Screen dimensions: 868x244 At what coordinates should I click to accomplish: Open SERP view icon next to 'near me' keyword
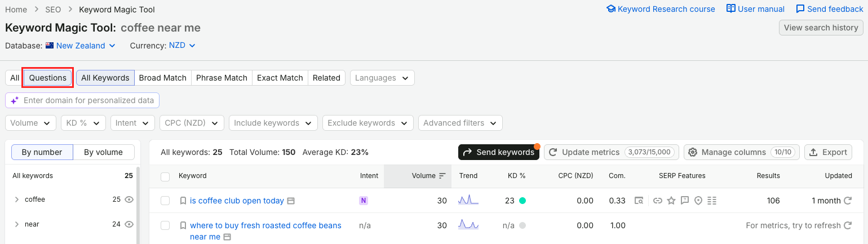tap(227, 237)
